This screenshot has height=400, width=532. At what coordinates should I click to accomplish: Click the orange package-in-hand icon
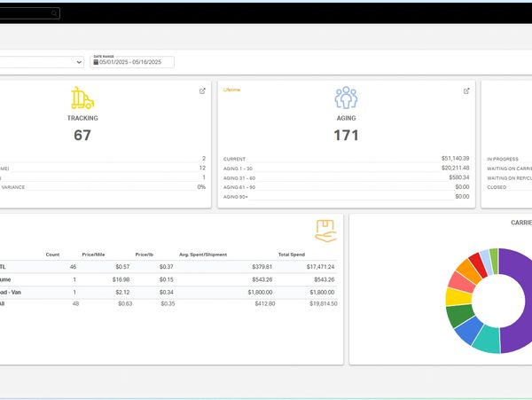325,231
